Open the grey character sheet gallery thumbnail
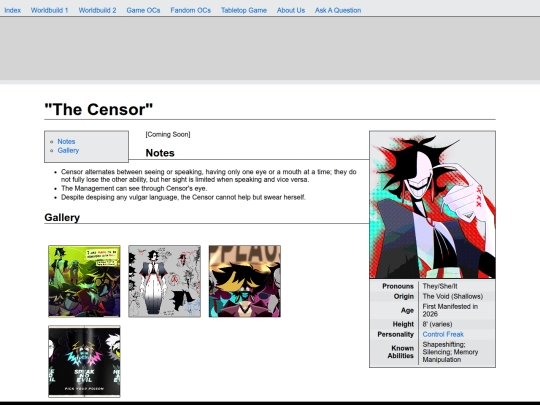This screenshot has height=405, width=540. tap(165, 281)
